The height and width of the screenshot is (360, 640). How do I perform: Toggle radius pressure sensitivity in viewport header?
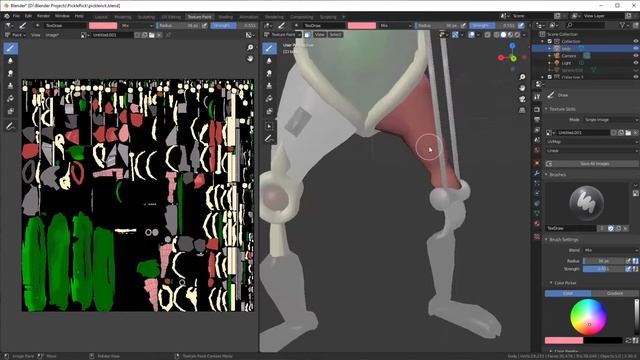(463, 25)
